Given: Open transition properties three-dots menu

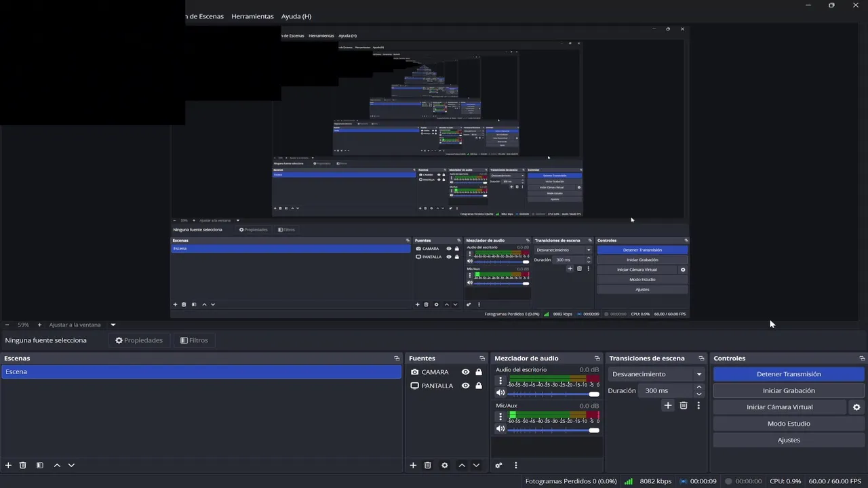Looking at the screenshot, I should [698, 405].
